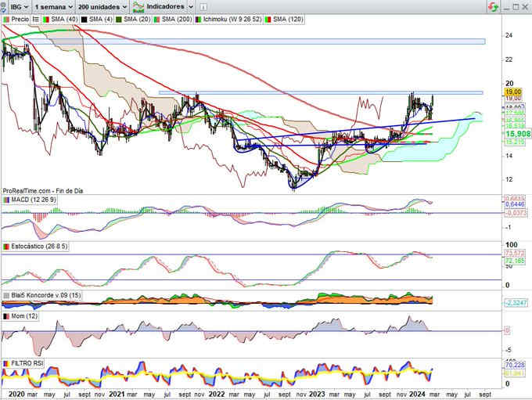Click the SMA (200) color swatch

(x=156, y=17)
